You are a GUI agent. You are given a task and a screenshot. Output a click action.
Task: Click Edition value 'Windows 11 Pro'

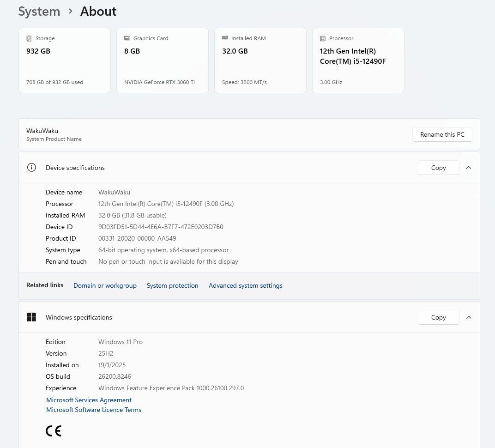click(121, 342)
